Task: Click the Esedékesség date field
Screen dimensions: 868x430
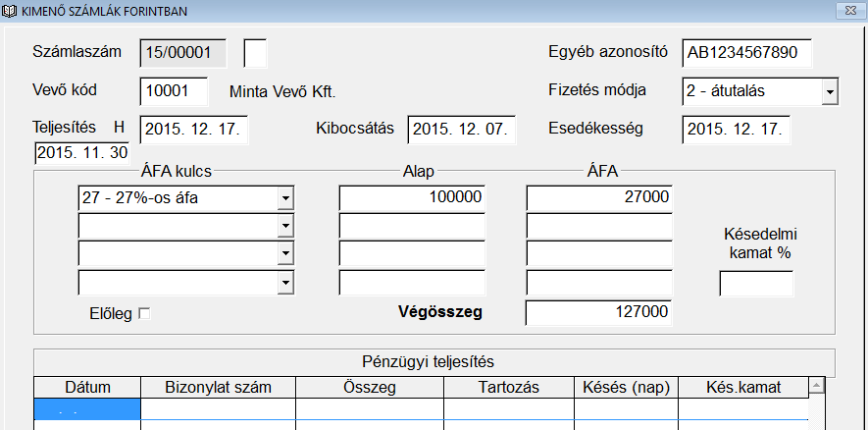Action: click(x=737, y=130)
